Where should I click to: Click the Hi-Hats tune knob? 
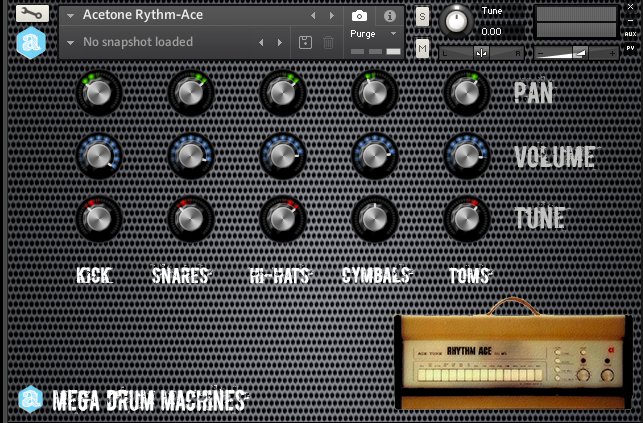click(x=283, y=219)
